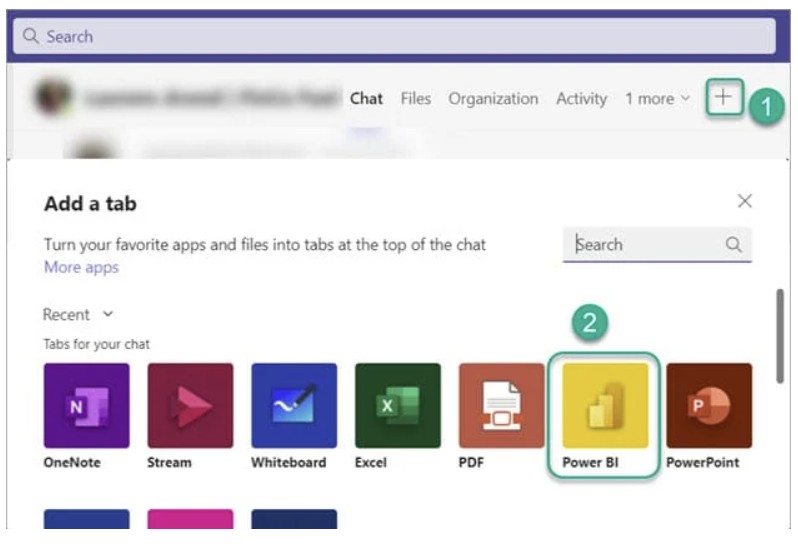This screenshot has width=798, height=548.
Task: Pick the PDF app tile
Action: [x=502, y=406]
